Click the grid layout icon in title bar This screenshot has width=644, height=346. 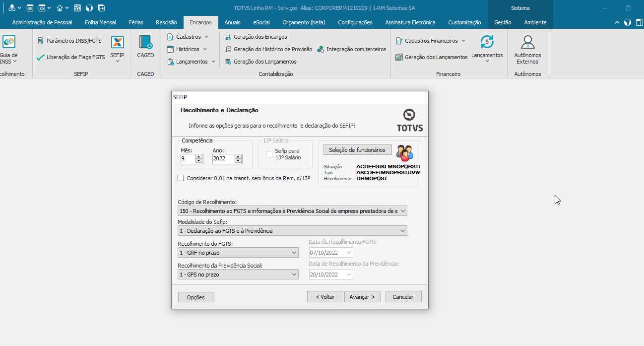point(77,8)
